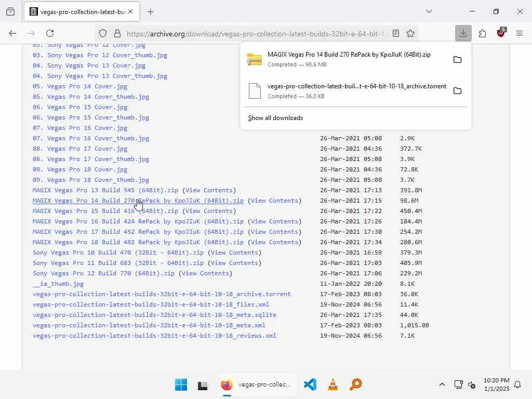Open the Windows Start menu
The image size is (532, 399).
tap(181, 384)
